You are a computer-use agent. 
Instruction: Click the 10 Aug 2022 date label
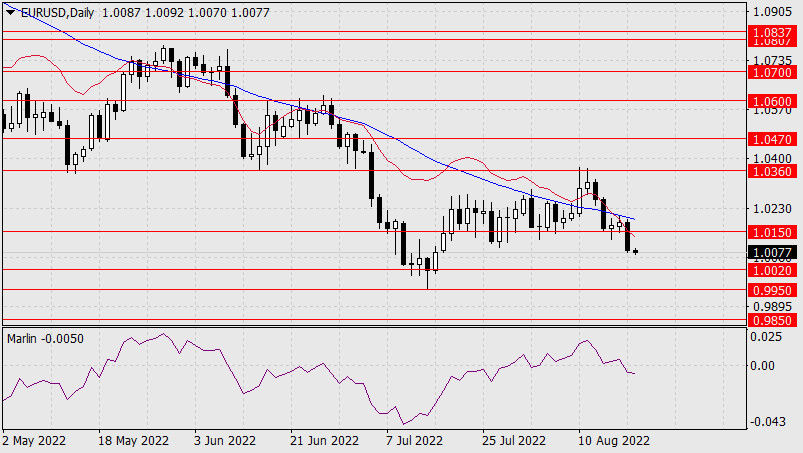(614, 441)
